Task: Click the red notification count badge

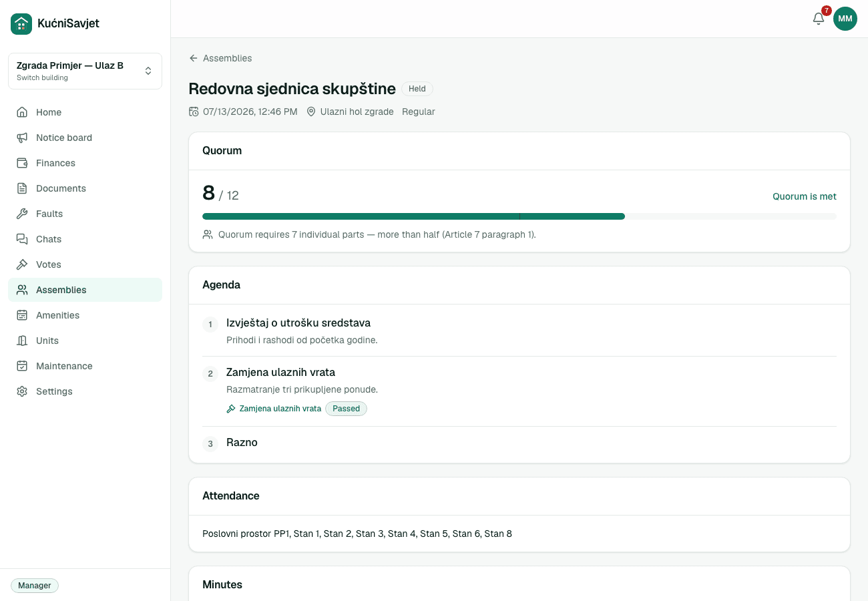Action: pyautogui.click(x=827, y=11)
